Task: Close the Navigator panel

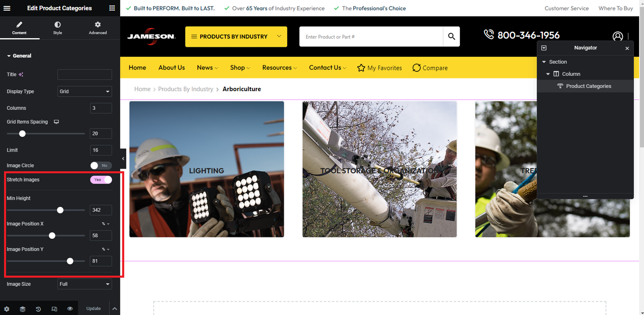Action: tap(627, 48)
